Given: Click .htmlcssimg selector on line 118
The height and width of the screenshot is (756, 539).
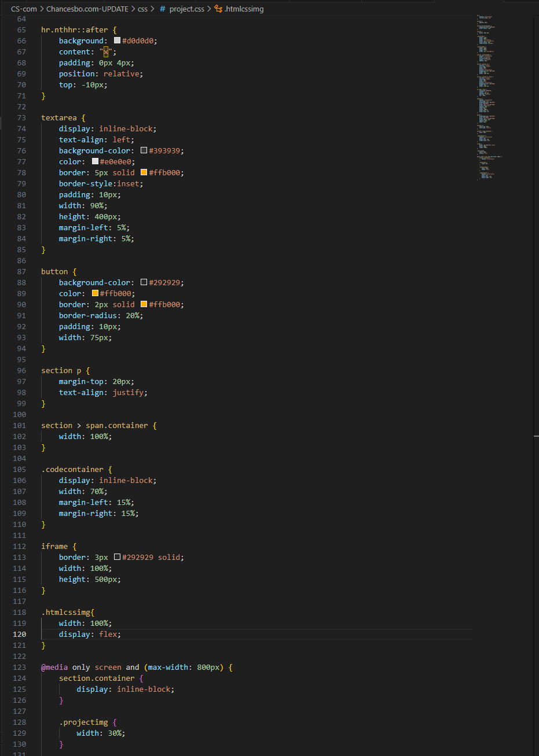Looking at the screenshot, I should 65,612.
